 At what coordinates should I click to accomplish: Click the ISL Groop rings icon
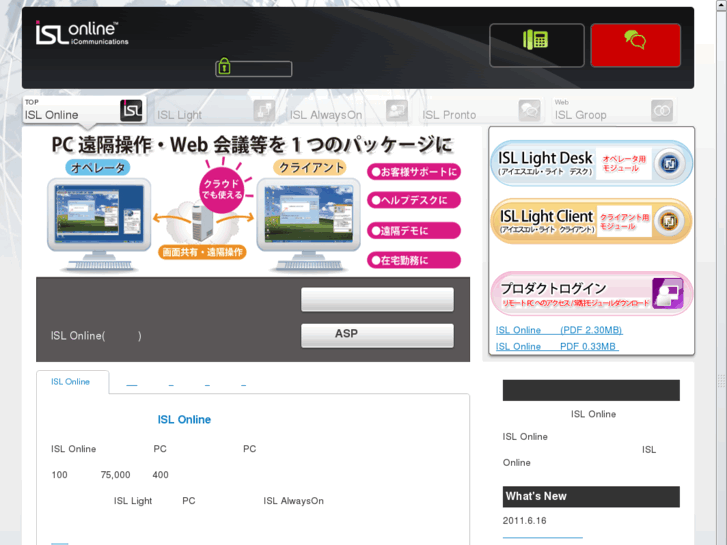[x=662, y=110]
